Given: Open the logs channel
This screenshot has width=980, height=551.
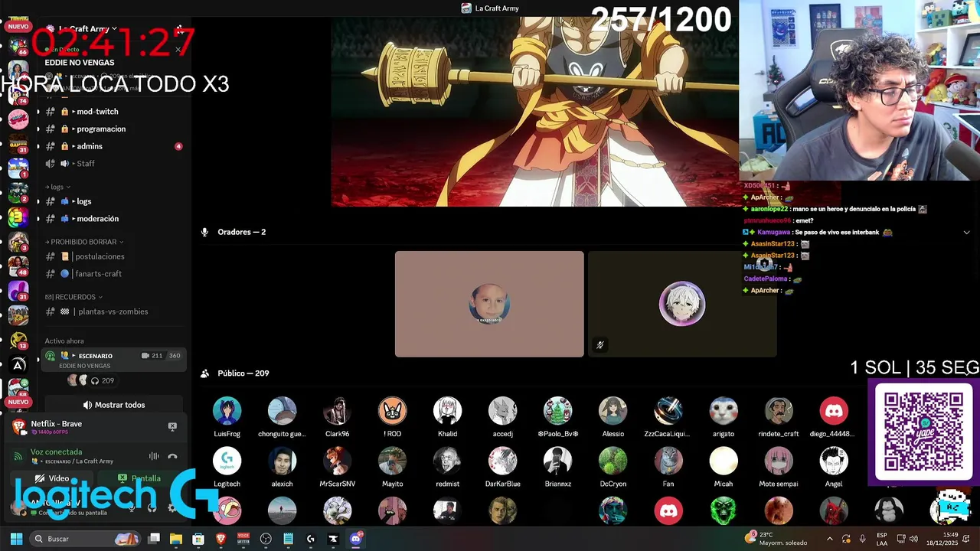Looking at the screenshot, I should pyautogui.click(x=113, y=201).
